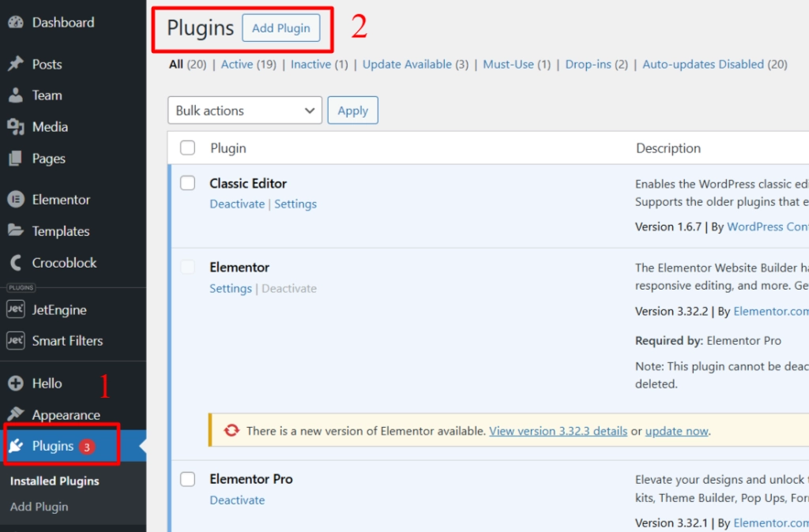Select the select-all checkbox in table header
The width and height of the screenshot is (809, 532).
point(187,148)
